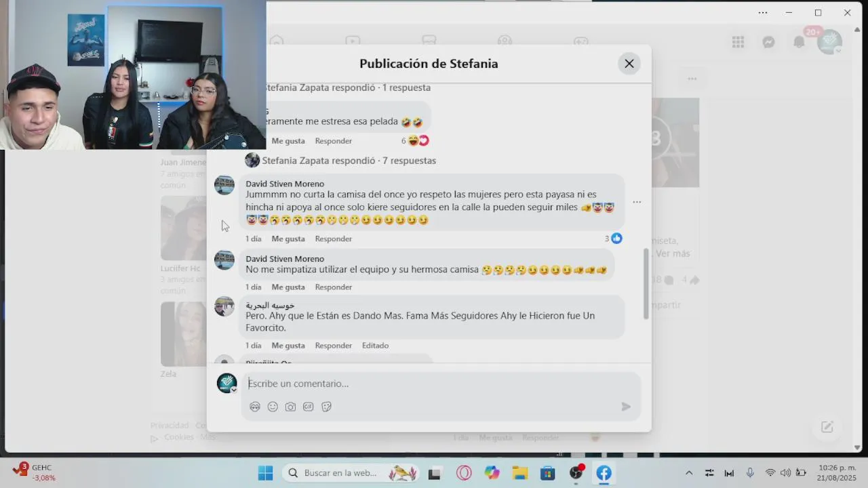Open the sticker picker in comment box
Screen dimensions: 868x488
(x=326, y=407)
